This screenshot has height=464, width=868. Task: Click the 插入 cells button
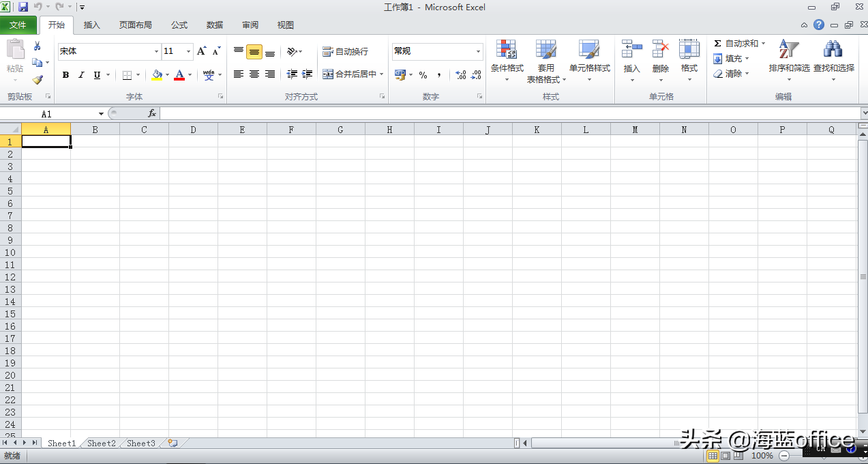[x=632, y=60]
